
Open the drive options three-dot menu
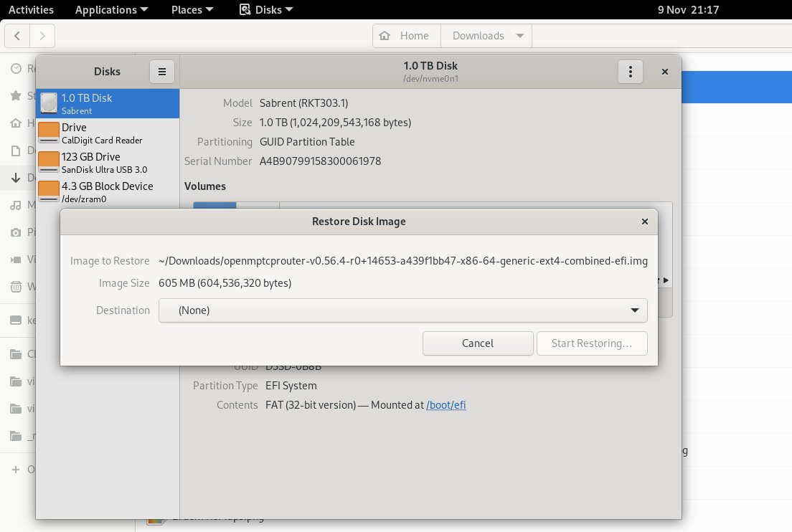coord(631,72)
